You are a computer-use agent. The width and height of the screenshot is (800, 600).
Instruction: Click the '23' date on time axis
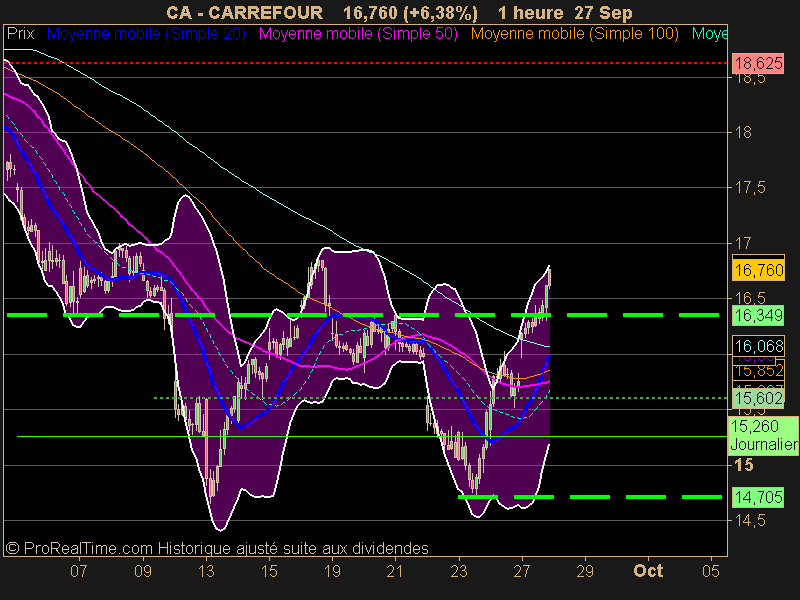[x=459, y=570]
